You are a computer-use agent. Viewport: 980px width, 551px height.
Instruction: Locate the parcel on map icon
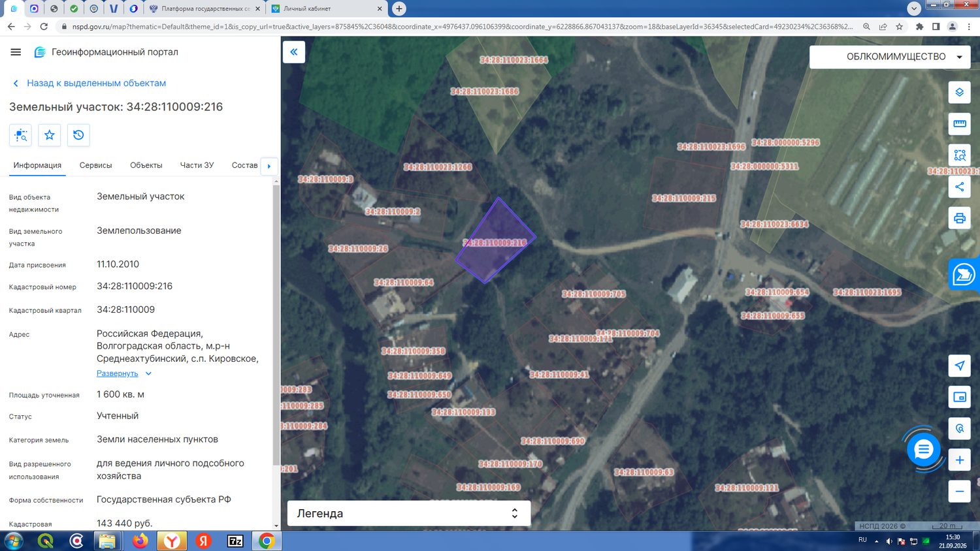coord(21,135)
